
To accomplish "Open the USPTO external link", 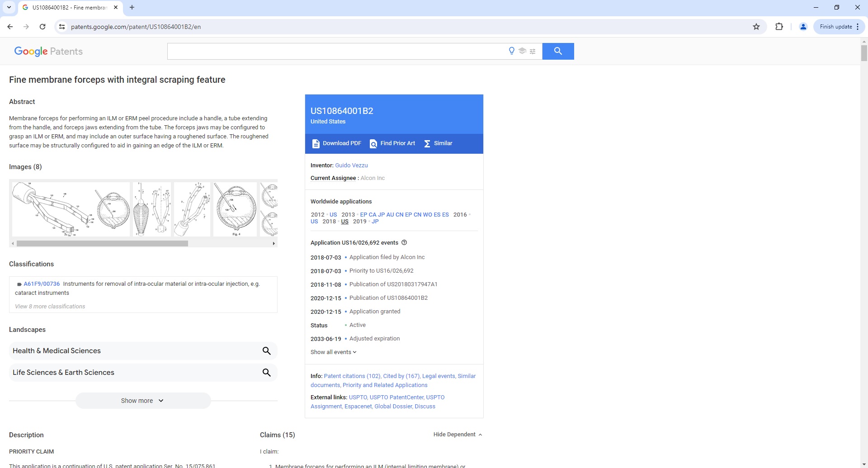I will coord(358,397).
